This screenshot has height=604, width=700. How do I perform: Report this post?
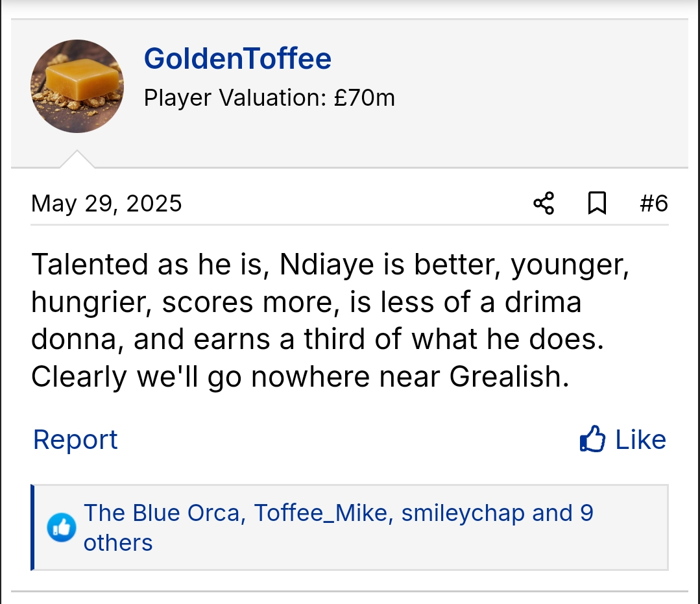pyautogui.click(x=75, y=440)
